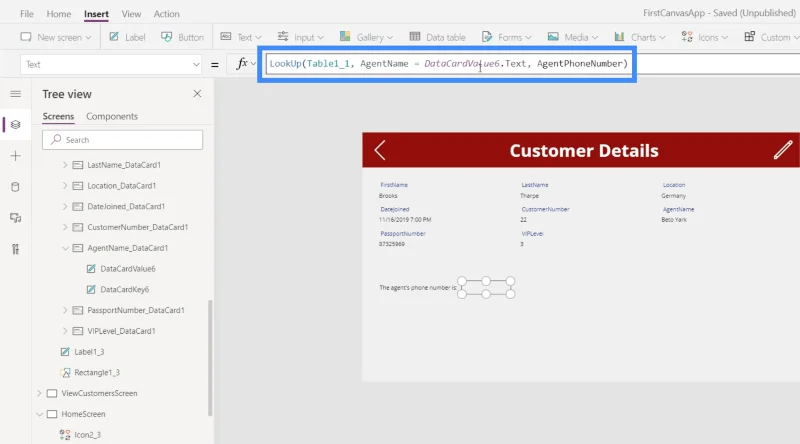Select Rectangle1_3 in tree
This screenshot has width=800, height=444.
pos(97,373)
